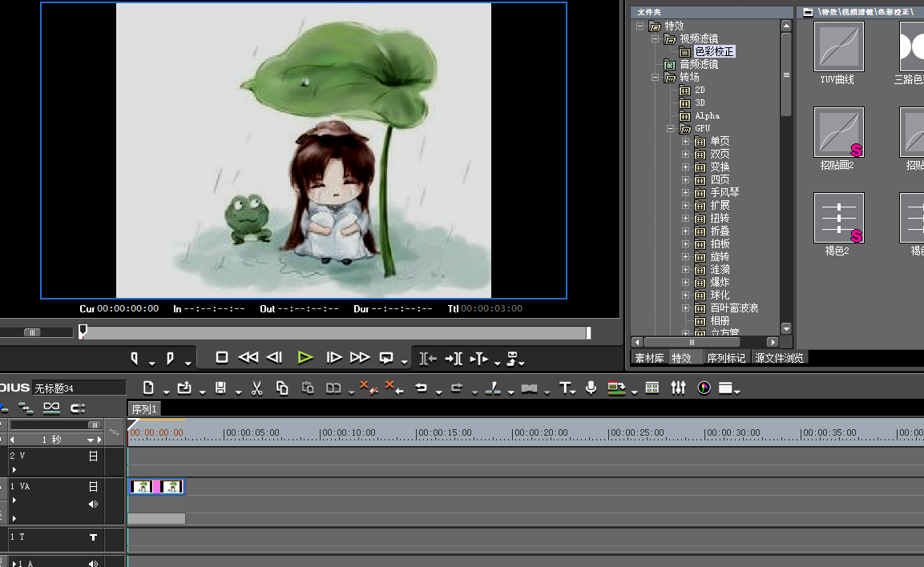The image size is (924, 567).
Task: Click the Set In point icon
Action: click(x=135, y=358)
